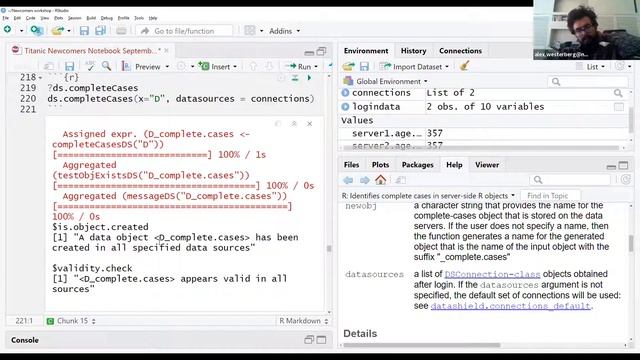Image resolution: width=640 pixels, height=360 pixels.
Task: Refresh the Help pane topic
Action: [625, 180]
